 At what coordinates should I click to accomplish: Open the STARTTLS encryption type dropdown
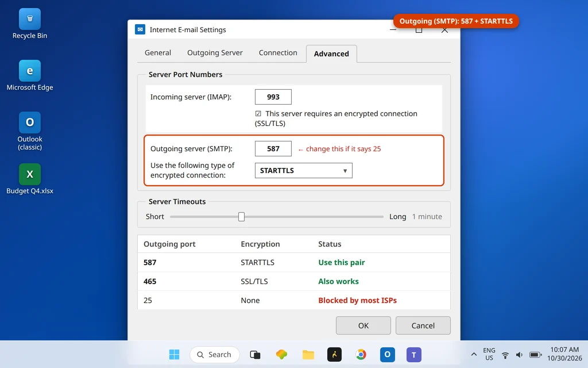coord(303,170)
